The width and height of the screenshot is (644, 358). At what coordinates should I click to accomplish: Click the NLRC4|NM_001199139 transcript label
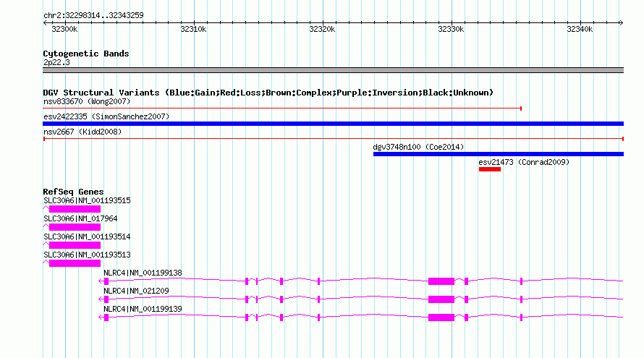click(x=143, y=309)
